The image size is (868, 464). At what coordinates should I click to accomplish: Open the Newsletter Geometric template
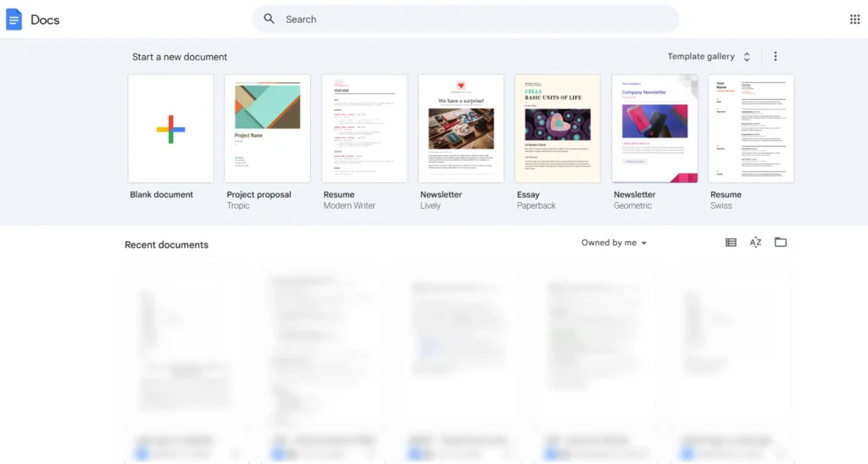[654, 128]
